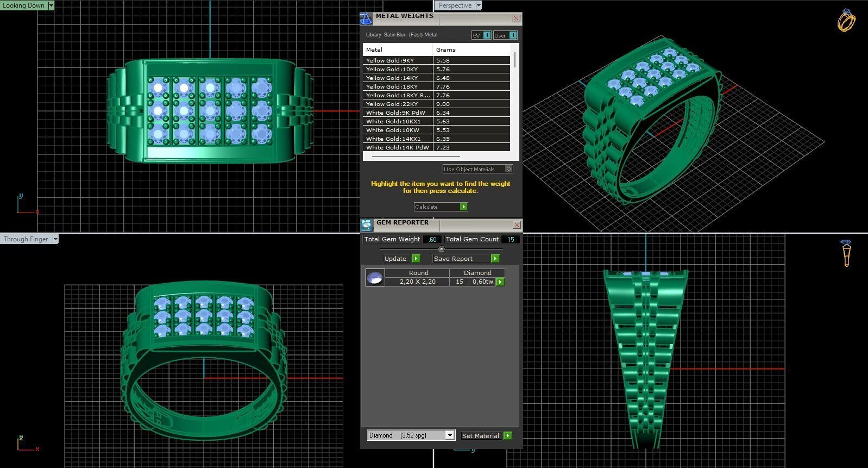
Task: Click green arrow beside Calculate
Action: pyautogui.click(x=463, y=207)
